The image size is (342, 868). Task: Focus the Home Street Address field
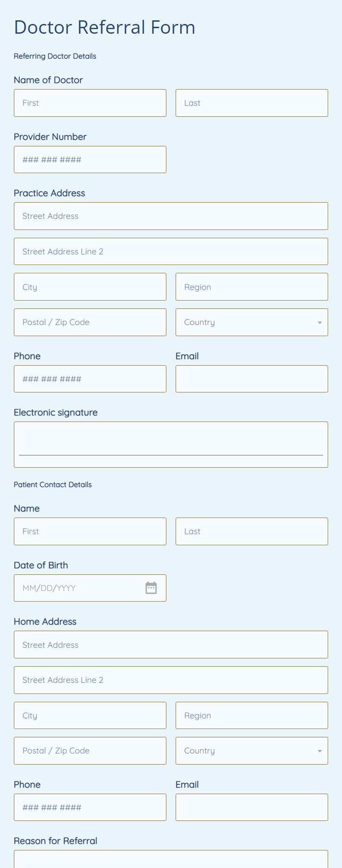171,645
